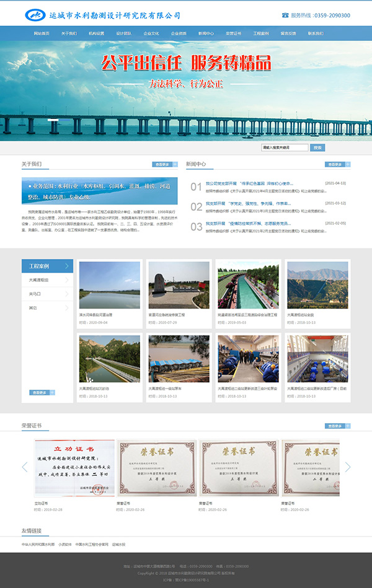
Task: Go to the 工程案例 navigation item
Action: pos(261,33)
